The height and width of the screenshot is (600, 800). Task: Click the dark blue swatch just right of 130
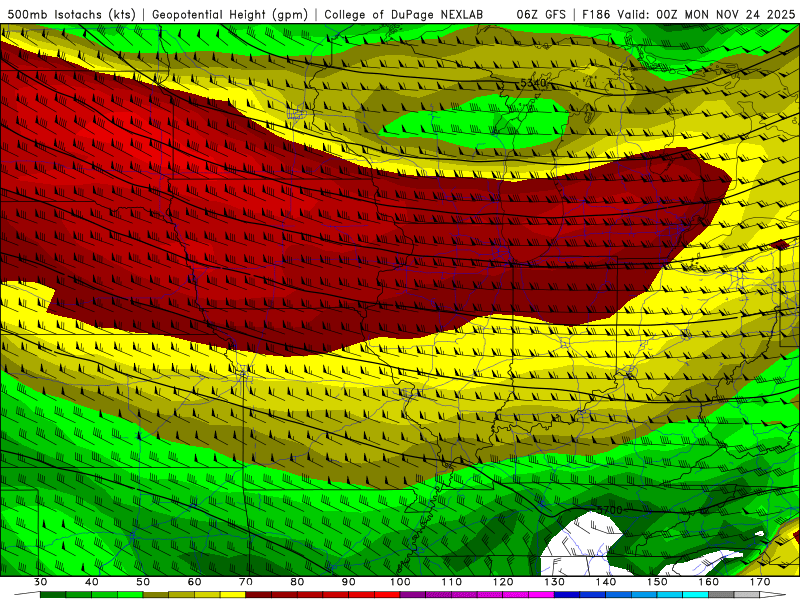click(567, 596)
